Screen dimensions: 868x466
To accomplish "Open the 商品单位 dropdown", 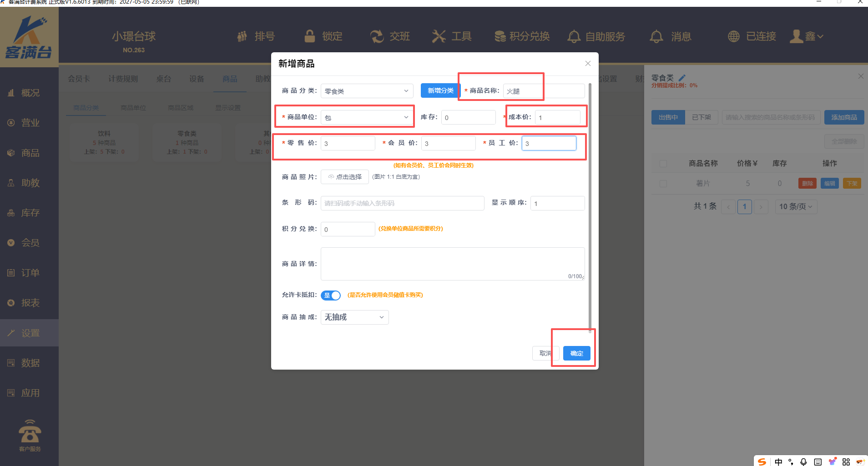I will tap(367, 117).
